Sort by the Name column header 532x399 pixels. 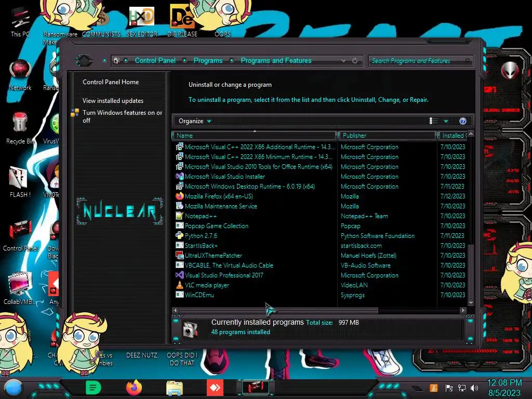click(255, 136)
